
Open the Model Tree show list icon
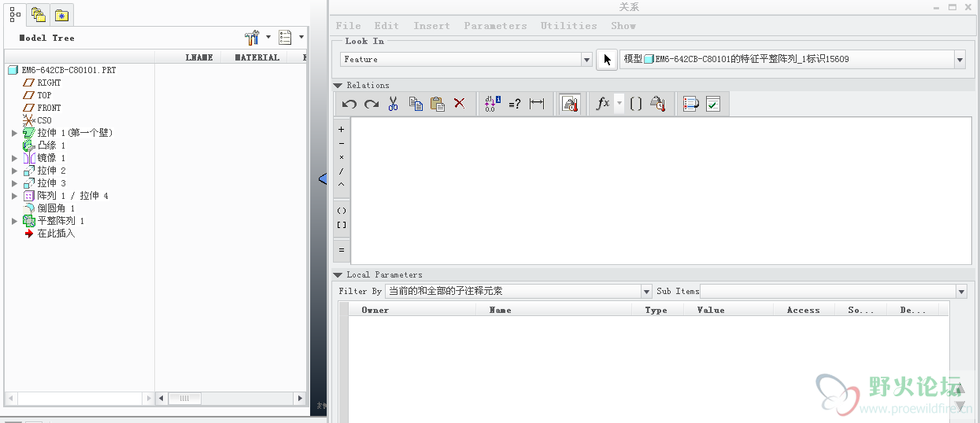[285, 38]
